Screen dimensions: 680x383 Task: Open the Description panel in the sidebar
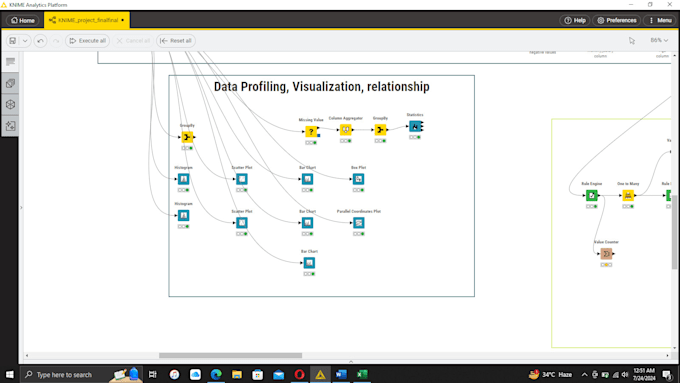10,62
